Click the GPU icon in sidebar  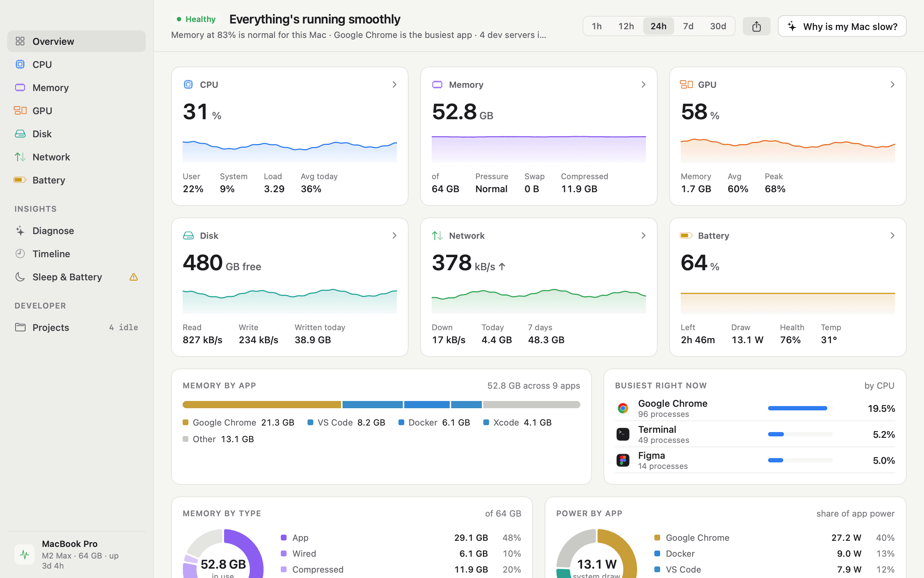coord(20,111)
